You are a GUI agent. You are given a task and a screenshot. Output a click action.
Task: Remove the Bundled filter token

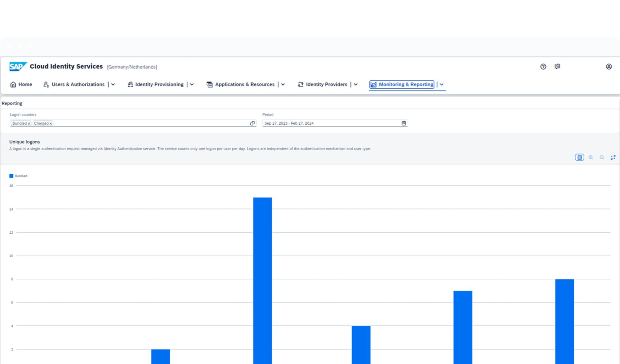(29, 123)
